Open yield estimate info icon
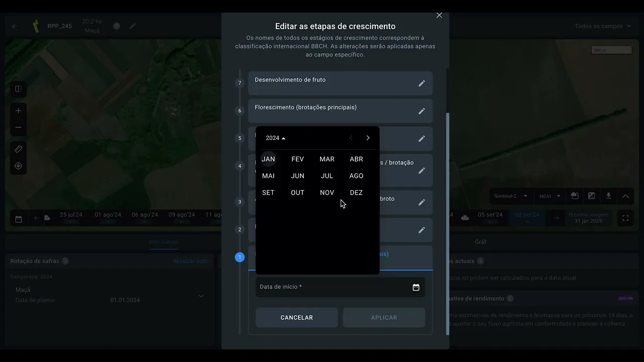 (x=510, y=299)
